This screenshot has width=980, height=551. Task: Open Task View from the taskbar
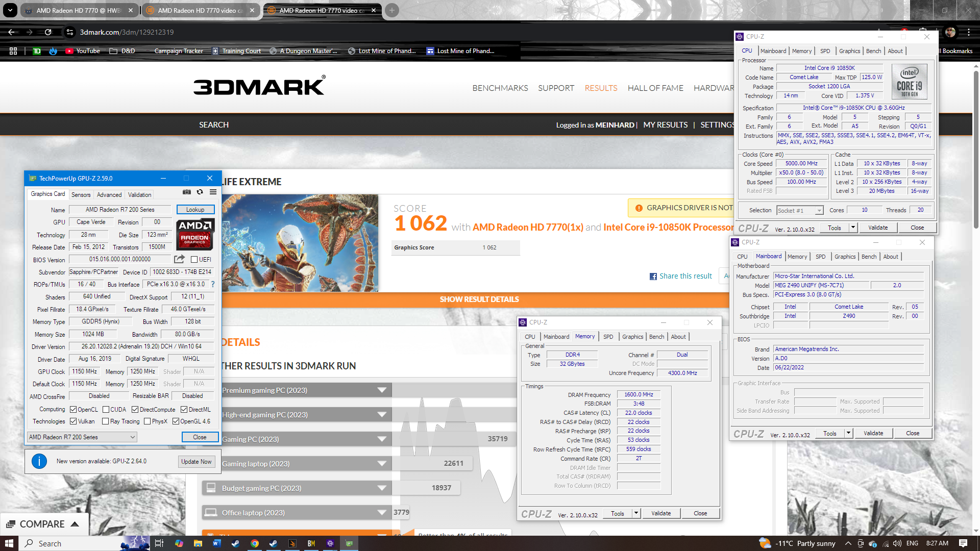[159, 543]
